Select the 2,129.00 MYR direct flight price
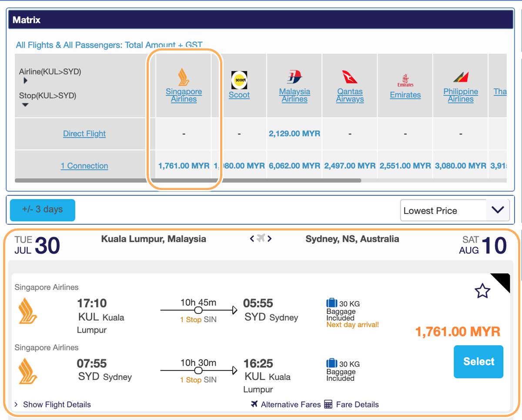The height and width of the screenshot is (420, 522). 294,133
